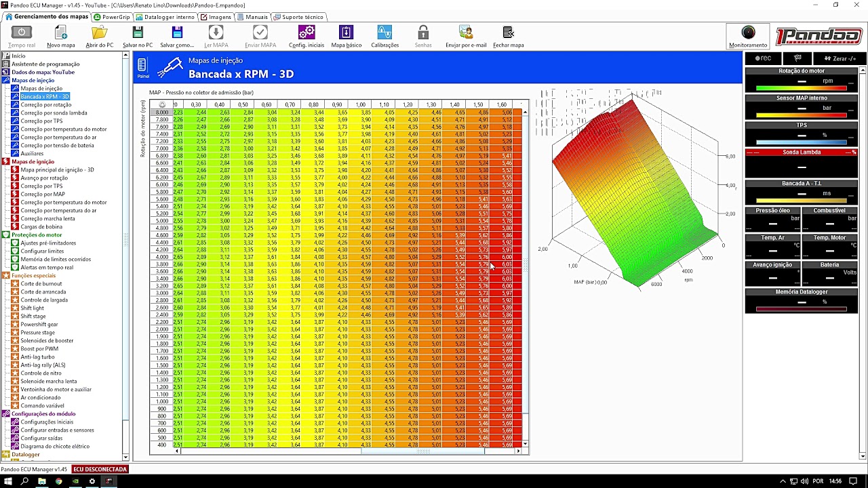Open the Manuais tab
This screenshot has height=488, width=868.
point(252,16)
